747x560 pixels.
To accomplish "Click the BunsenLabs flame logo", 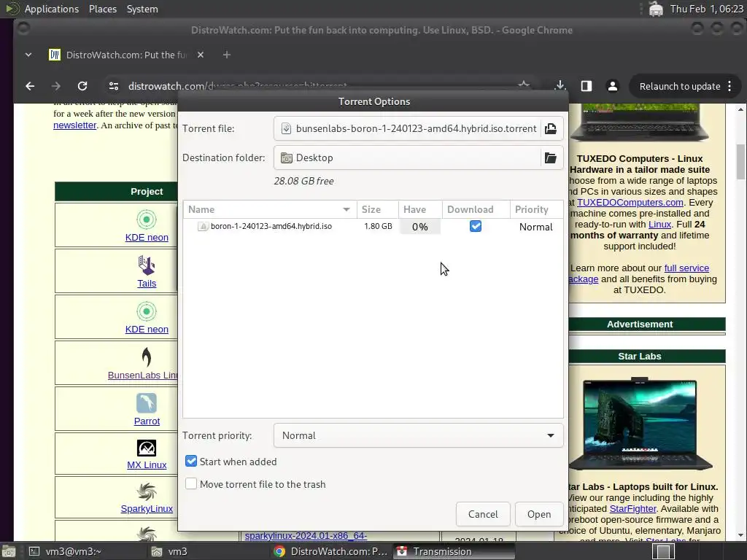I will click(146, 357).
